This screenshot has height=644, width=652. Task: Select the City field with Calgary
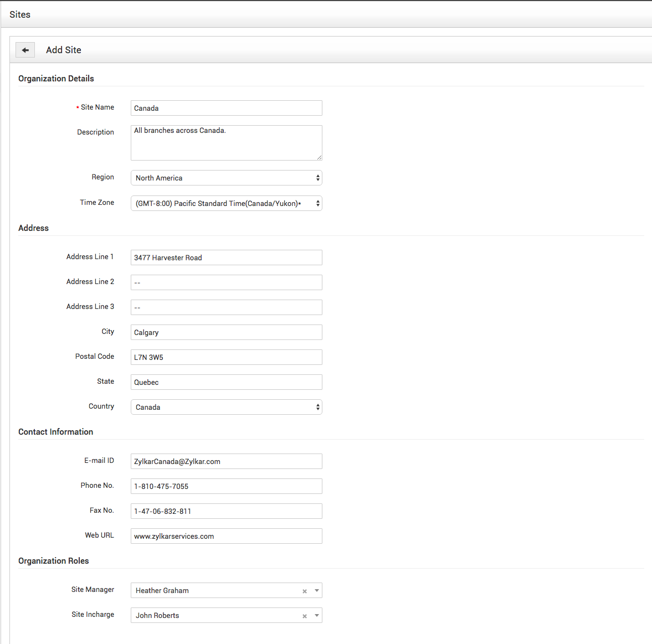click(226, 332)
